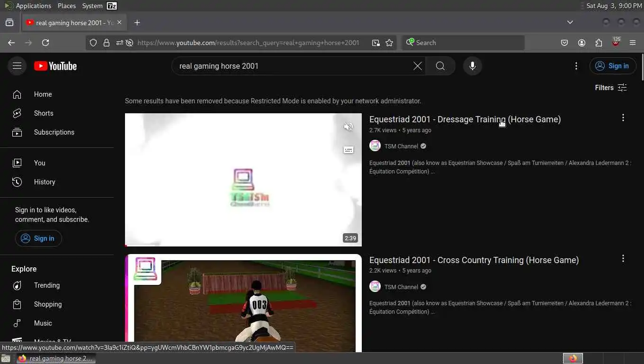Open Firefox View icon left of tabs
Screen dimensions: 644x364
(x=9, y=23)
